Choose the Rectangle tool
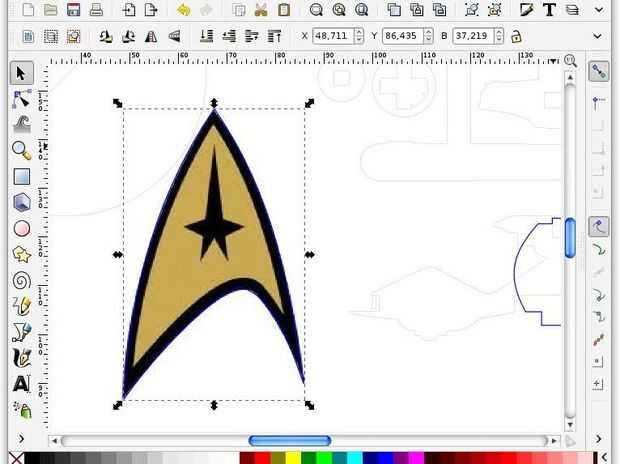Screen dimensions: 620x464 pyautogui.click(x=21, y=176)
